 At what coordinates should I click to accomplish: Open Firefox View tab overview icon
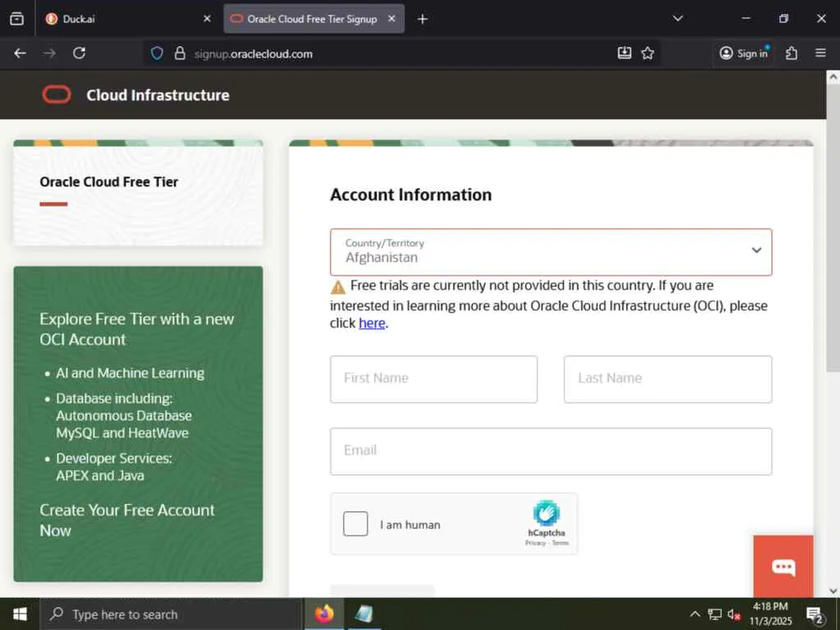click(x=16, y=19)
